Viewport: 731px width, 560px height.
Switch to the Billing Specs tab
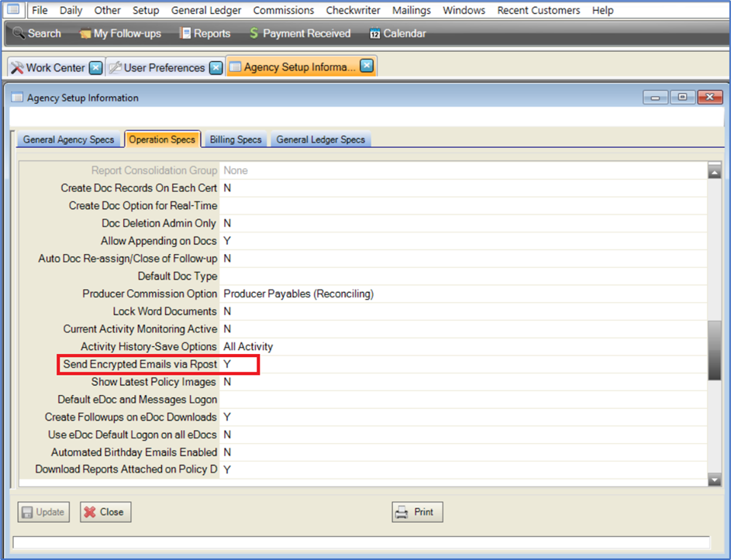click(x=236, y=139)
